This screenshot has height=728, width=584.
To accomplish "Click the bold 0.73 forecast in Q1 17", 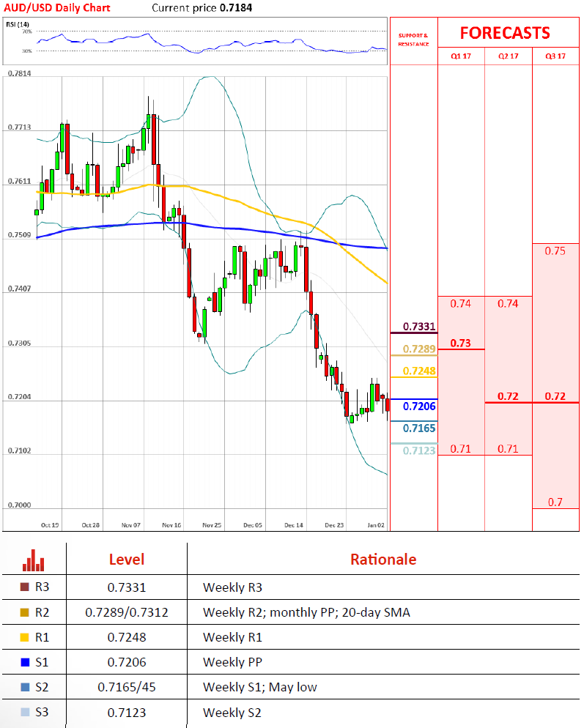I will (x=460, y=343).
